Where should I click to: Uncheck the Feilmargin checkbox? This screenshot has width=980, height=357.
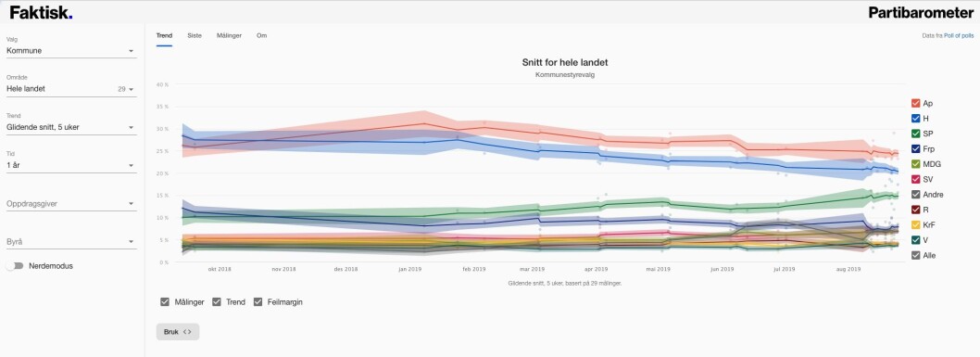point(258,302)
